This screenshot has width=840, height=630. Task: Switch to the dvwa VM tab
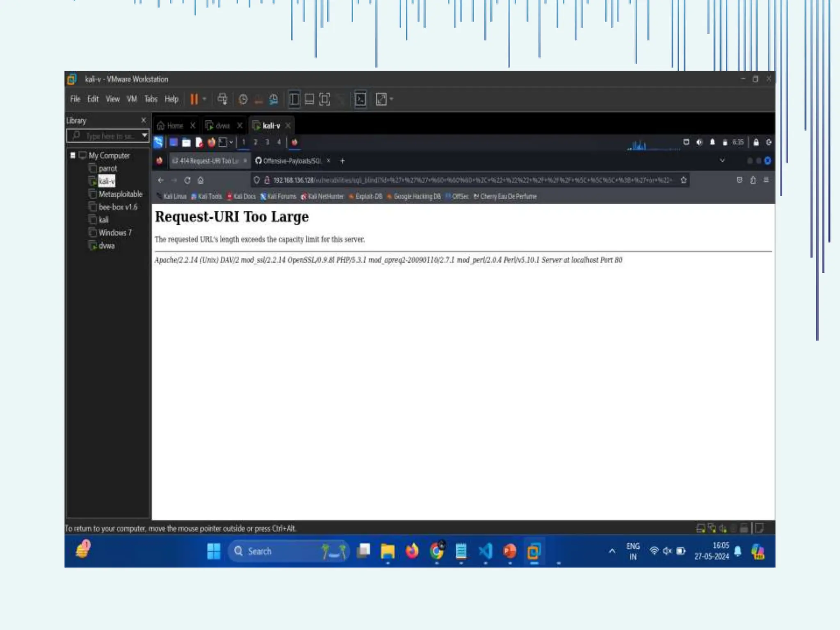coord(222,126)
